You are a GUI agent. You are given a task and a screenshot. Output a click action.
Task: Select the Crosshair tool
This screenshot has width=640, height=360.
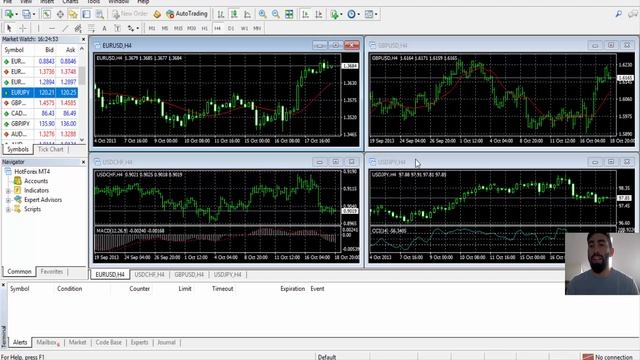click(23, 28)
